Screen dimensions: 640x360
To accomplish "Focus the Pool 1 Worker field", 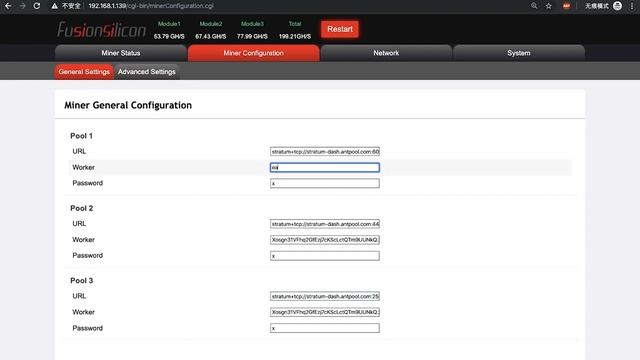I will 324,167.
